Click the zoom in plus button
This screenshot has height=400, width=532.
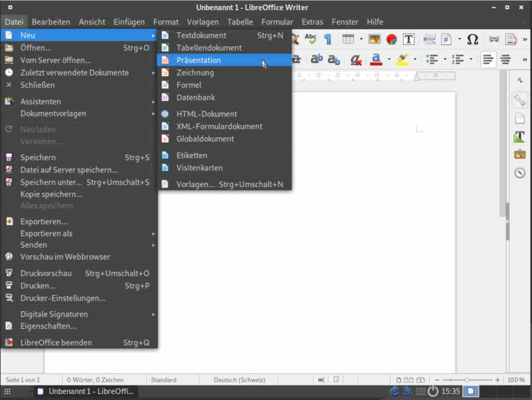497,380
